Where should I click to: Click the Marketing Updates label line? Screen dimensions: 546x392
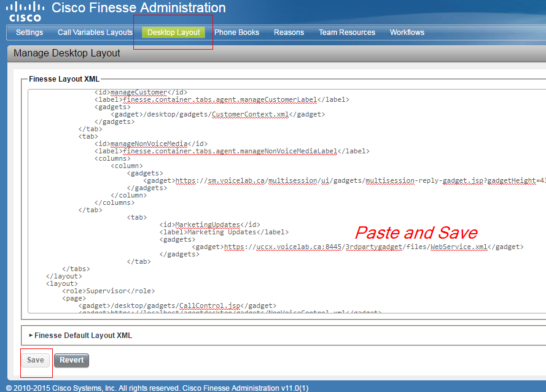tap(224, 232)
